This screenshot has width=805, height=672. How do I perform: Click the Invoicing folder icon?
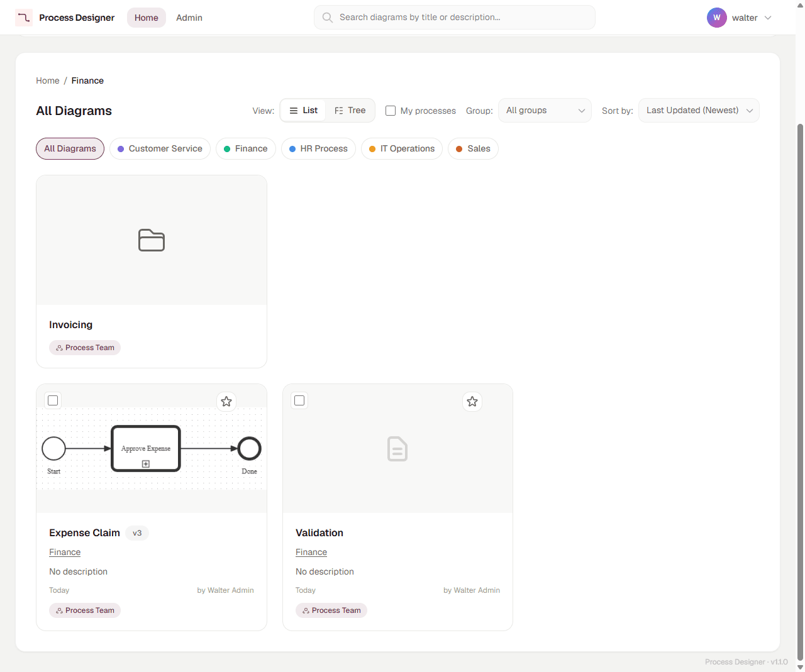click(152, 240)
